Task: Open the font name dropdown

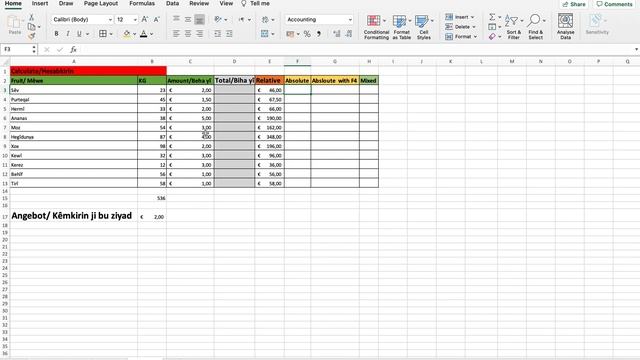Action: coord(110,20)
